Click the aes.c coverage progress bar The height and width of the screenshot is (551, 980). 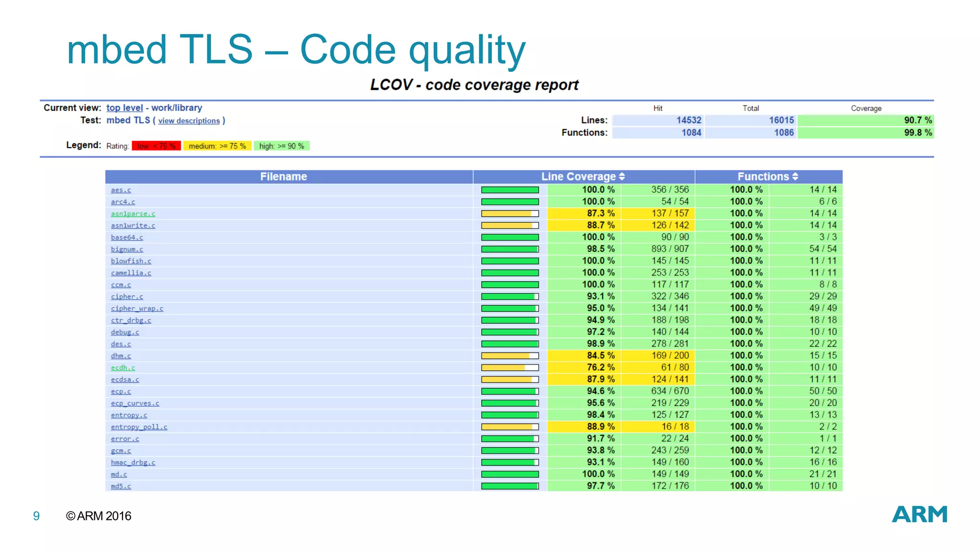tap(510, 190)
